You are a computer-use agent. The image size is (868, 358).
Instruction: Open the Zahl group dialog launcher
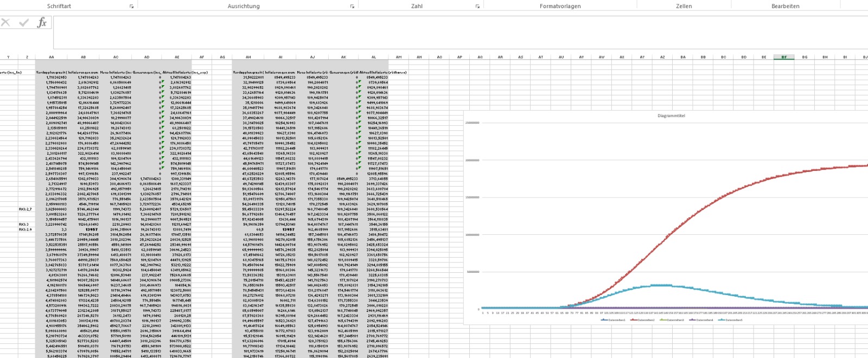click(x=477, y=7)
